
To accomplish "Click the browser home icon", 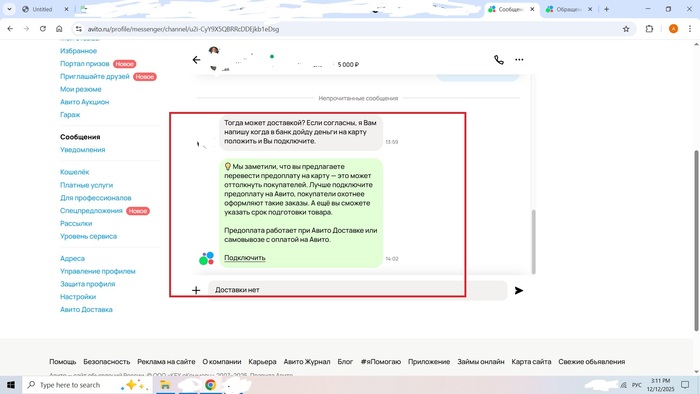I will (x=59, y=29).
